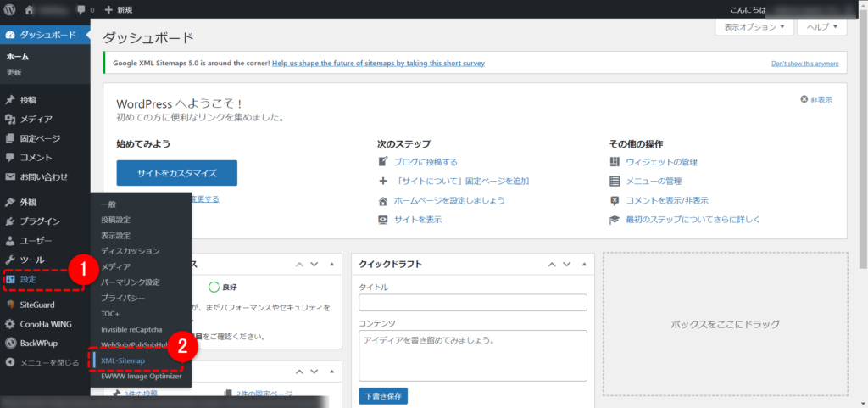
Task: Open XML-Sitemap settings
Action: (x=123, y=360)
